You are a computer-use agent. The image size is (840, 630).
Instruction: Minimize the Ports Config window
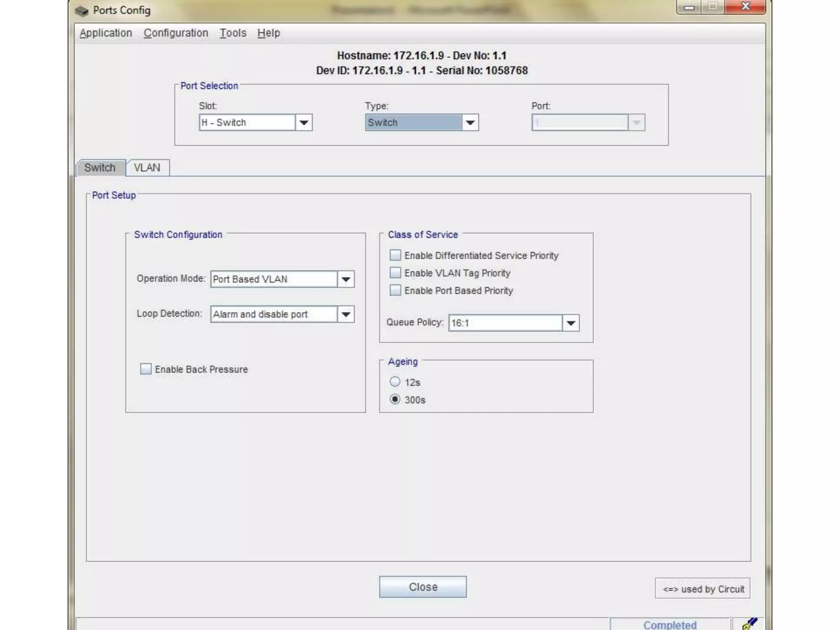[689, 7]
